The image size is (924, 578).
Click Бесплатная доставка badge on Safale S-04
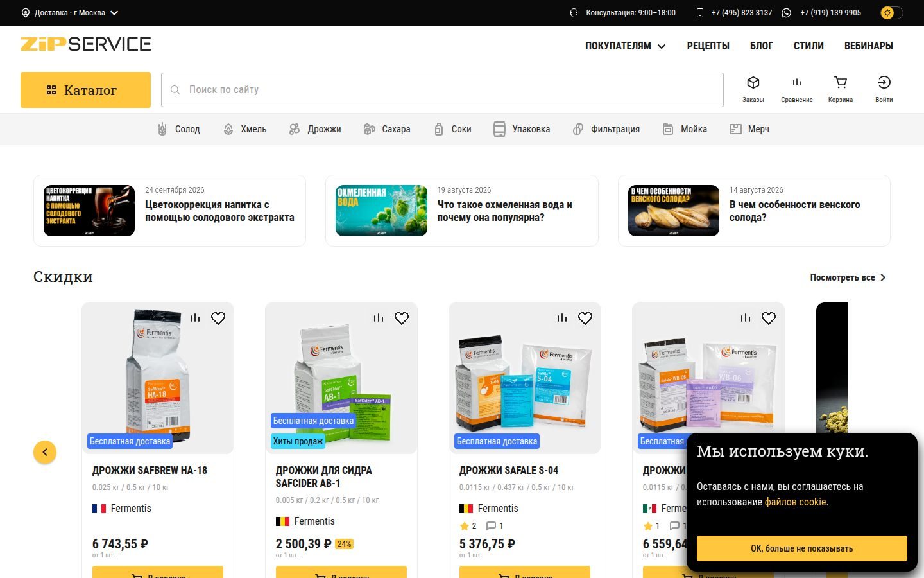click(x=497, y=441)
